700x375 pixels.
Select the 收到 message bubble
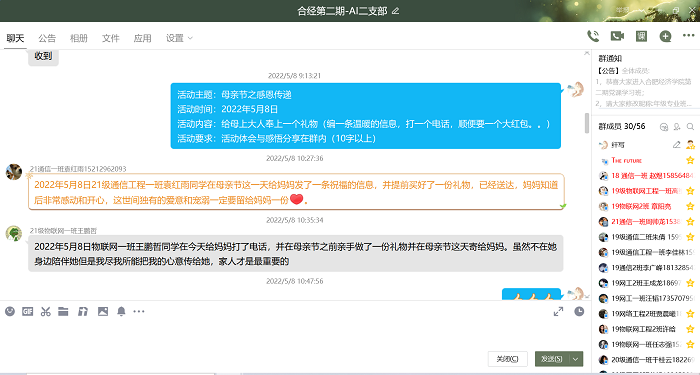coord(43,58)
